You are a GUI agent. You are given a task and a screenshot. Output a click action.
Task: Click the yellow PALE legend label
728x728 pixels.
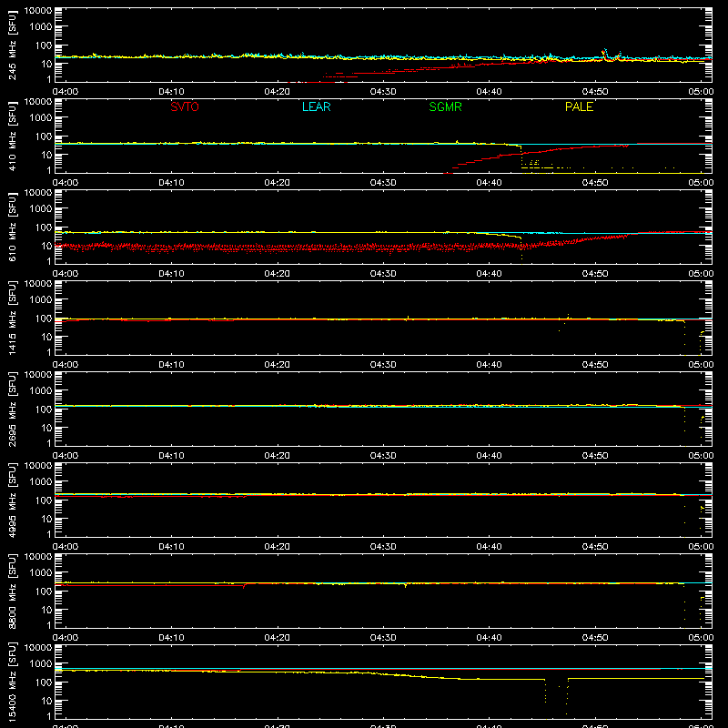point(579,106)
